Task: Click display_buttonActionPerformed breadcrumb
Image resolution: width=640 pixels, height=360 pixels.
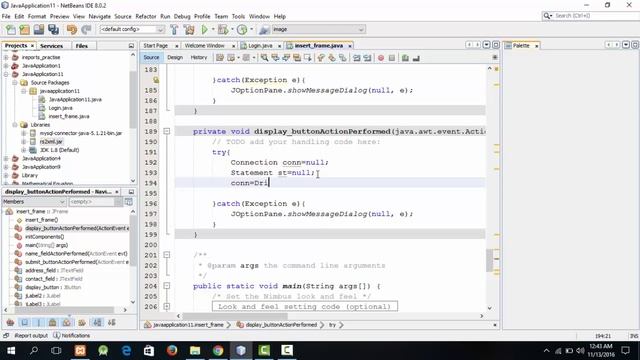Action: coord(281,325)
